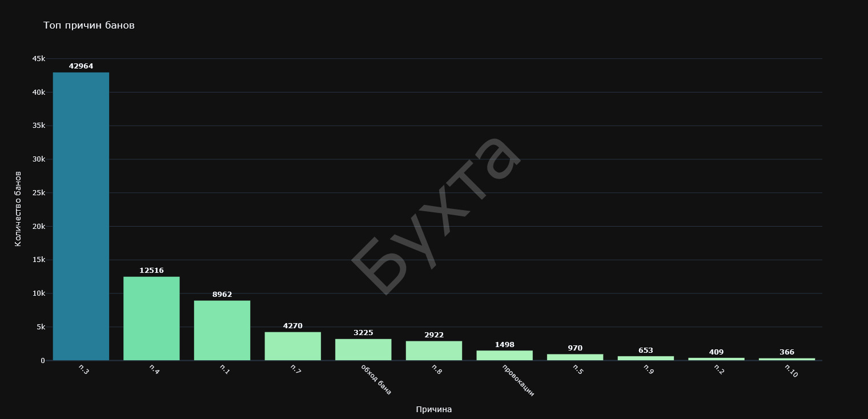Click the 970 label above п.5
868x419 pixels.
(575, 348)
